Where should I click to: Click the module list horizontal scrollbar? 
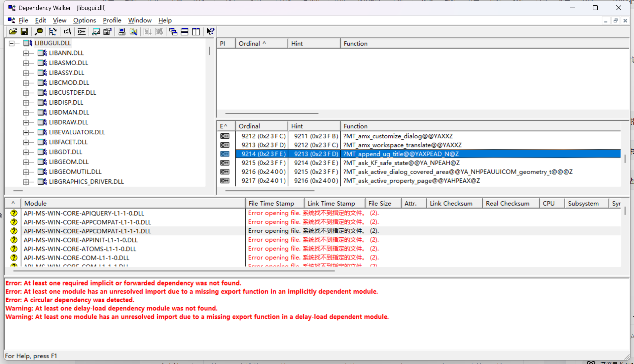point(174,271)
